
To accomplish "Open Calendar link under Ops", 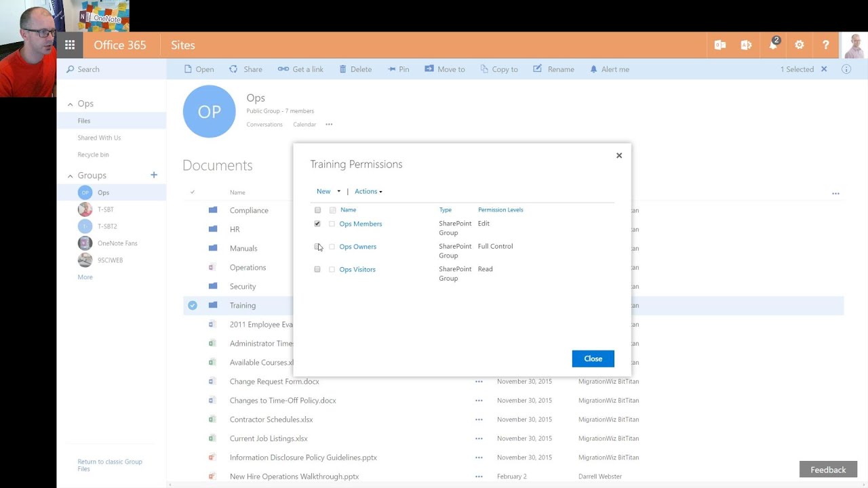I will pos(304,125).
